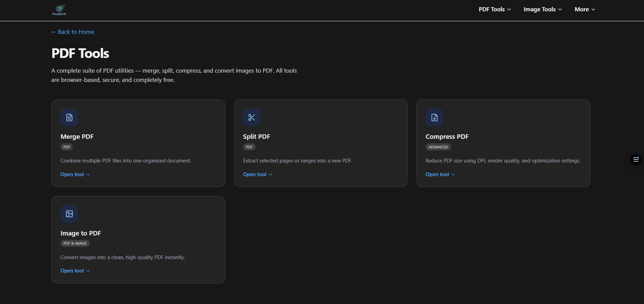
Task: Click the PDF badge under Split PDF
Action: [249, 147]
